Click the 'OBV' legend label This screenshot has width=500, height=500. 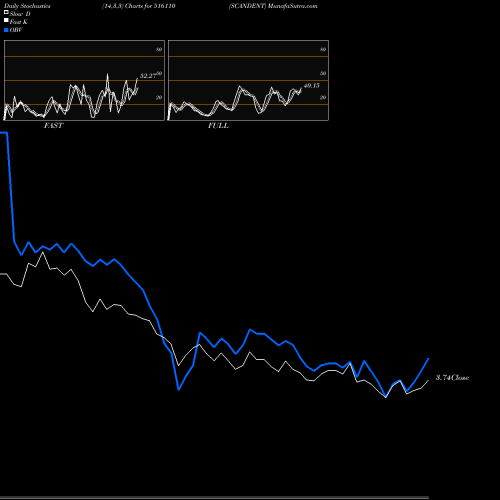(x=16, y=30)
